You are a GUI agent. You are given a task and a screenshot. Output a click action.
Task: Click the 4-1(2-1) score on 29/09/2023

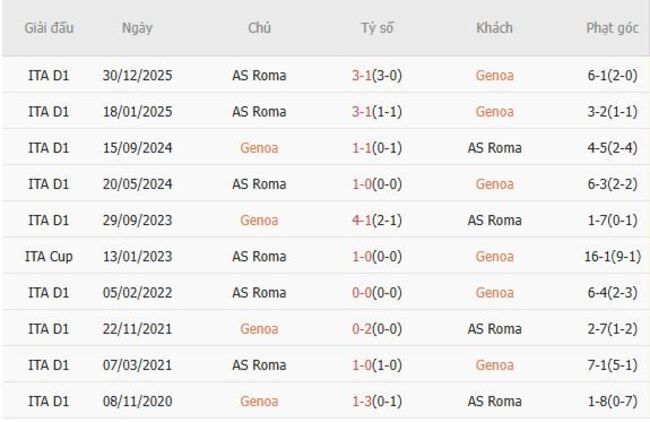click(x=377, y=220)
